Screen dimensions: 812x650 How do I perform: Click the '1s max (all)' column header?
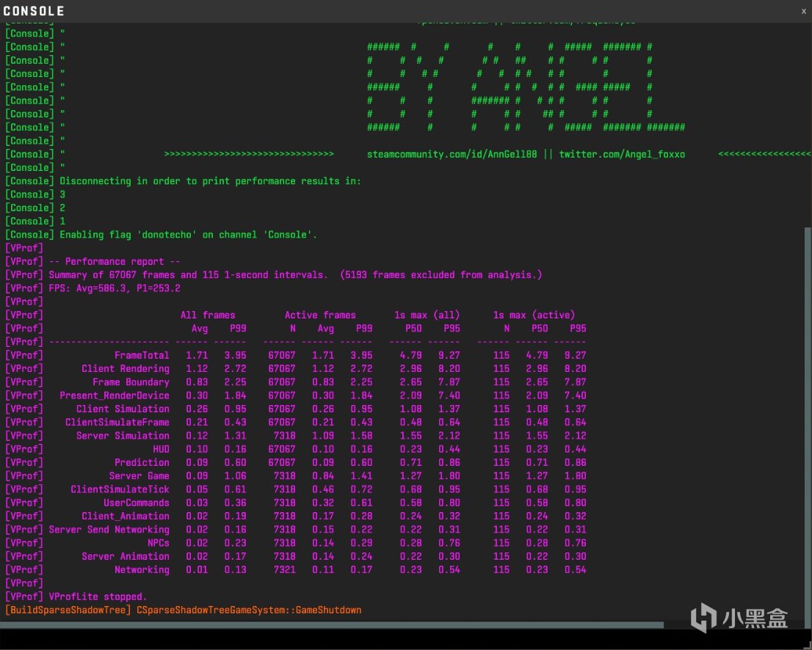click(427, 315)
